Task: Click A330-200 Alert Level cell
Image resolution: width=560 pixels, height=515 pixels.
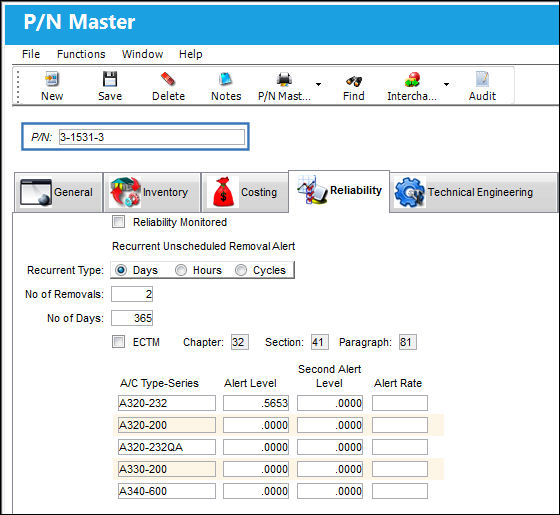Action: click(256, 469)
